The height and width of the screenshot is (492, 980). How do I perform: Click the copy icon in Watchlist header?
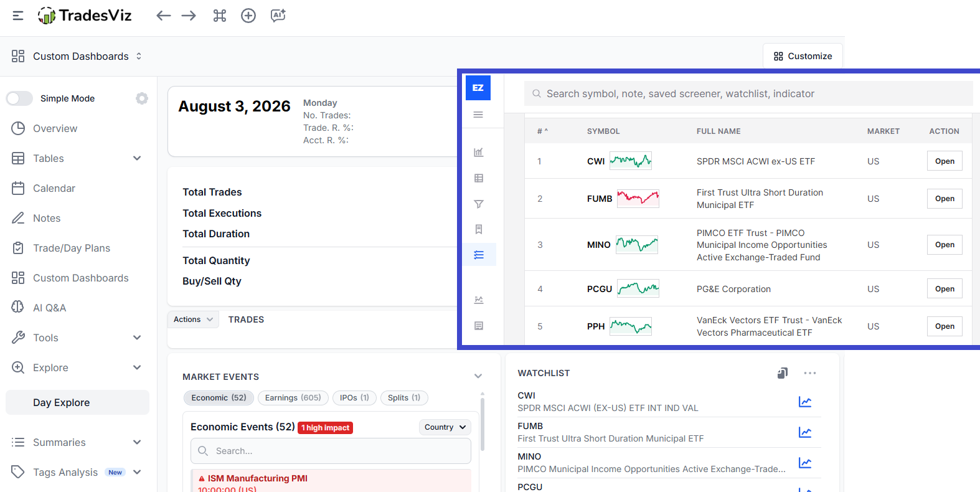click(783, 373)
